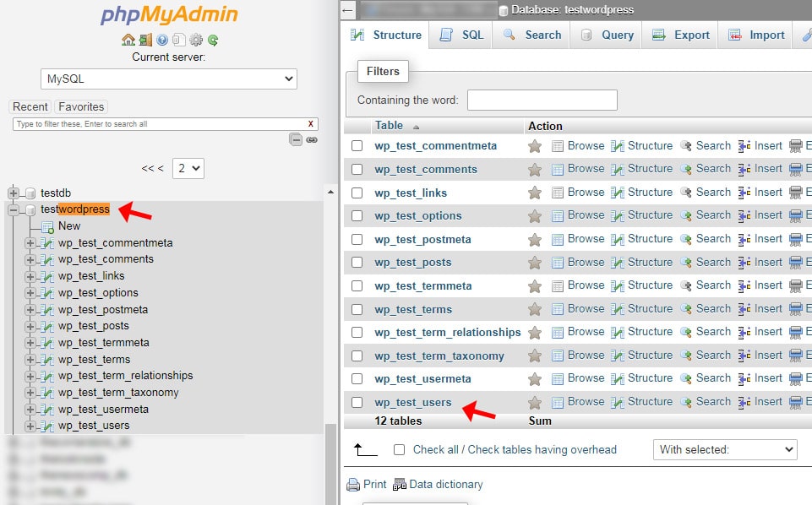Viewport: 812px width, 505px height.
Task: Tick the wp_test_usermeta row checkbox
Action: click(357, 378)
